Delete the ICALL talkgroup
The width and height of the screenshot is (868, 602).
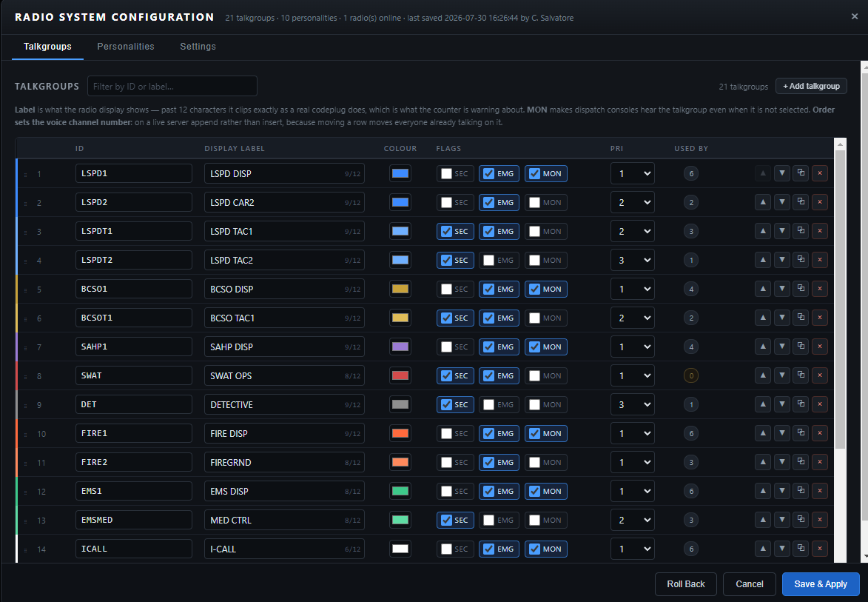pos(820,548)
